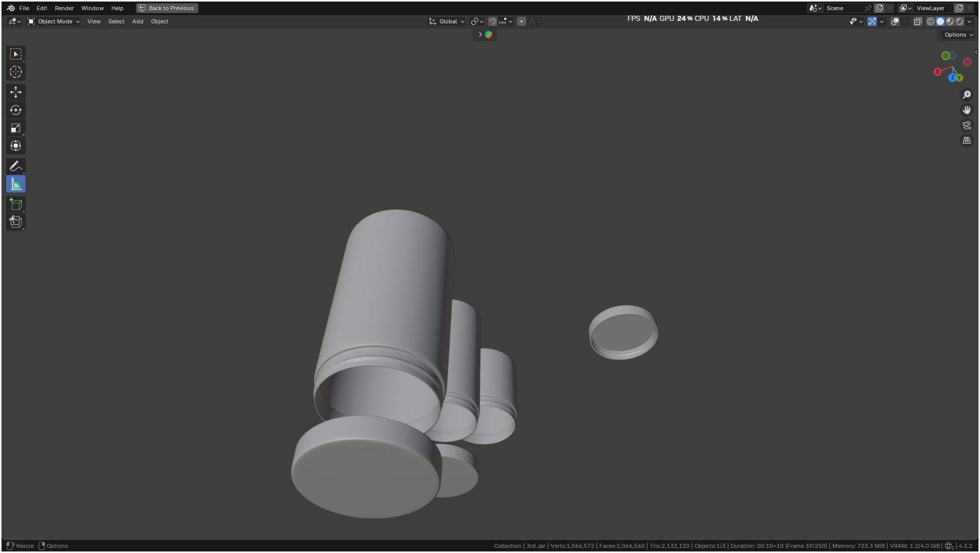Toggle snapping magnet icon
The height and width of the screenshot is (553, 980).
point(493,21)
